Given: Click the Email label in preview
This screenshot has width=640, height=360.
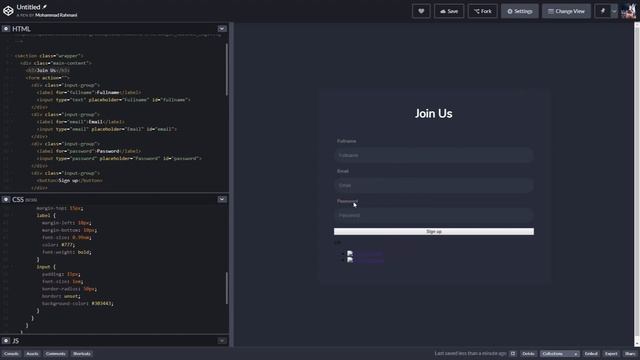Looking at the screenshot, I should point(343,171).
